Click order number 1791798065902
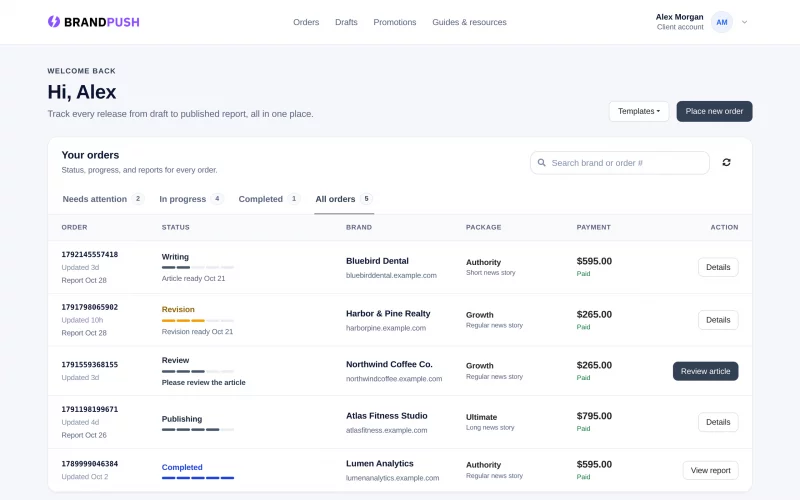800x500 pixels. 90,307
